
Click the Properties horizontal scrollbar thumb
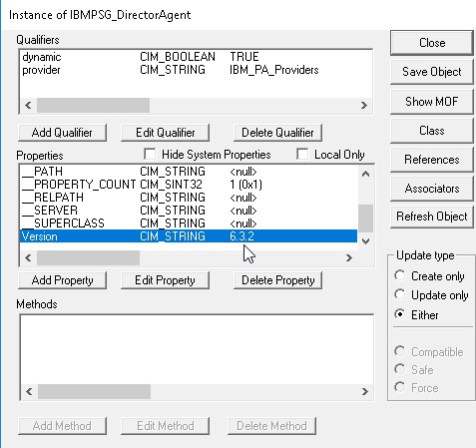click(88, 257)
